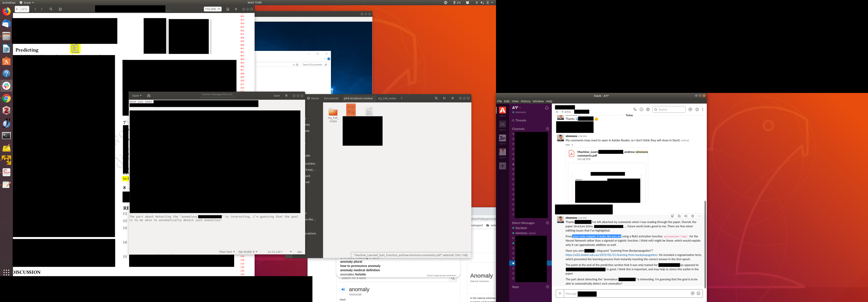Screen dimensions: 868x302
Task: Open Tab Width selector in gedit
Action: [248, 252]
